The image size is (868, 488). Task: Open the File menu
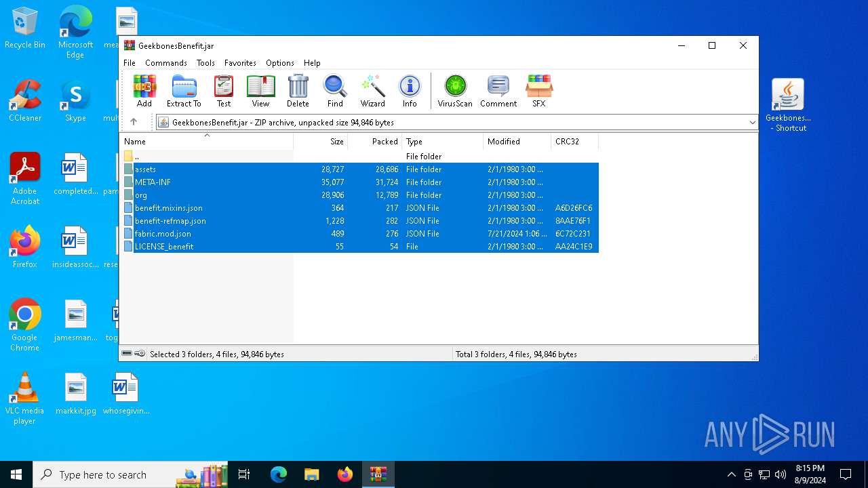point(130,62)
